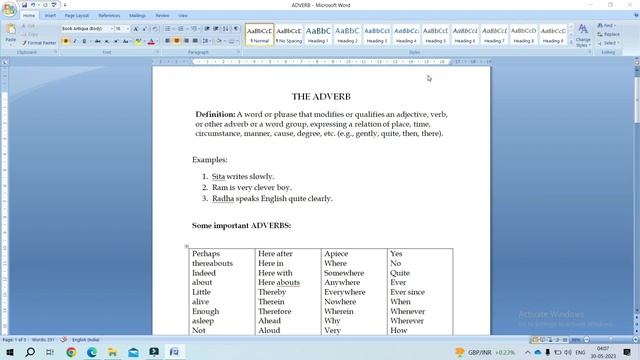This screenshot has height=360, width=640.
Task: Open Change Styles options
Action: tap(583, 36)
